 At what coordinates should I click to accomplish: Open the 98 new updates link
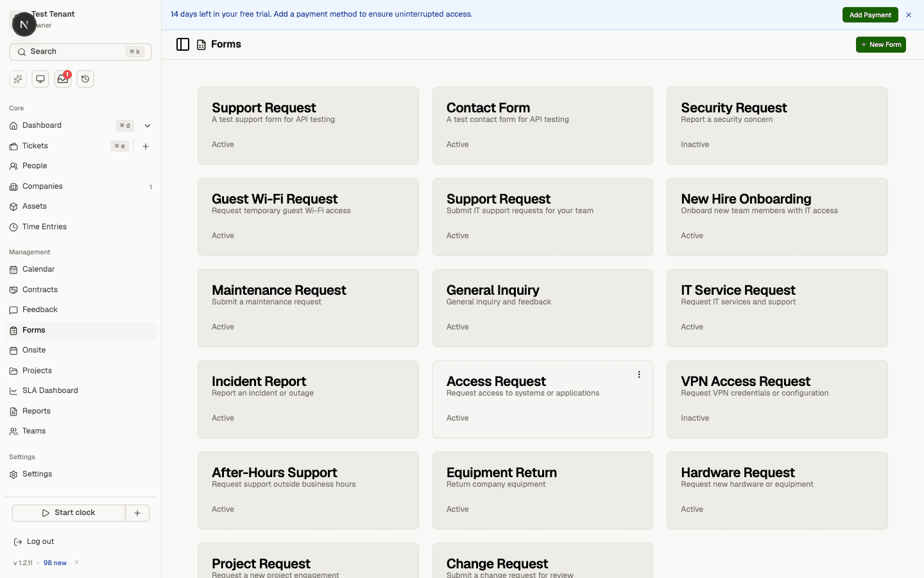(55, 563)
